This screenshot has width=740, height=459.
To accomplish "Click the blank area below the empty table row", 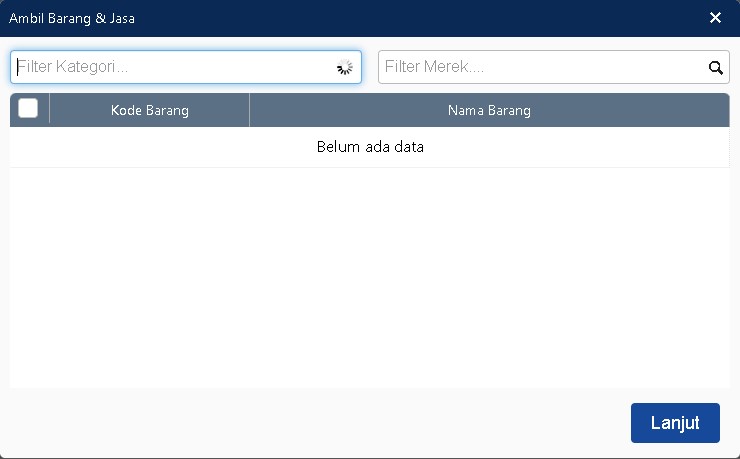I will pos(370,280).
